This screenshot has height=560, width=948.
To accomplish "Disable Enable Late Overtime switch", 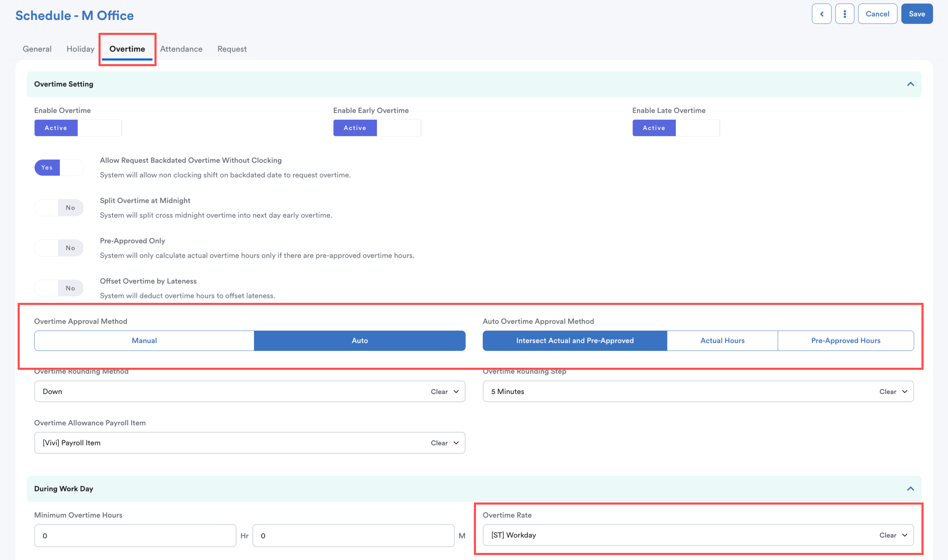I will click(676, 128).
